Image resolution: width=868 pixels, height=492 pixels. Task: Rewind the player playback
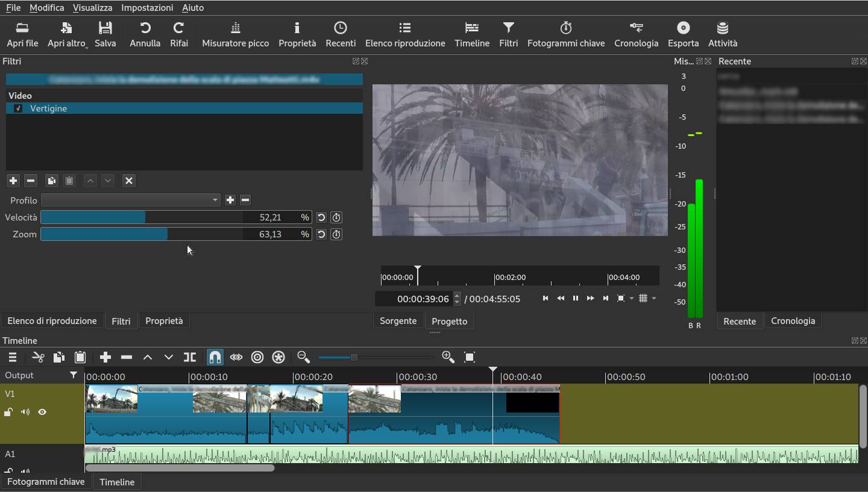(x=561, y=298)
